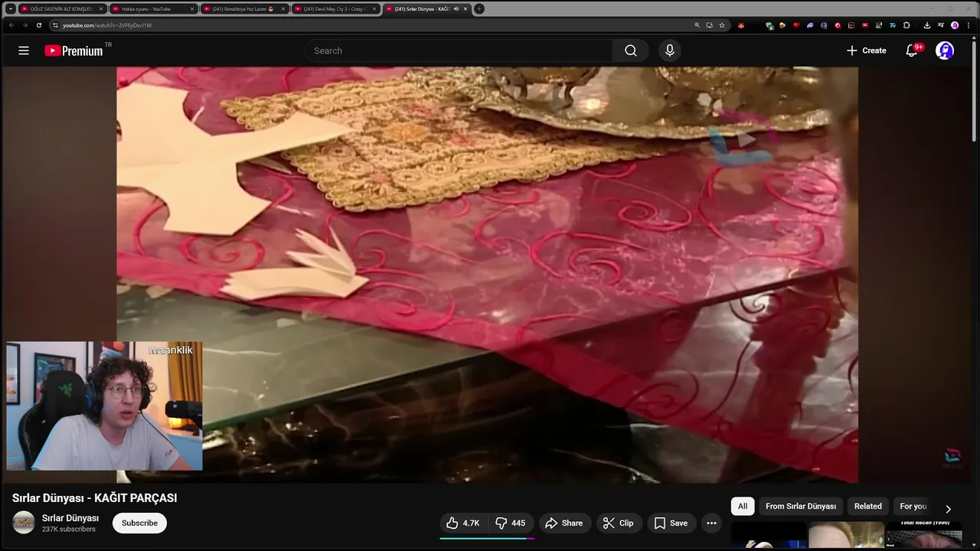Open the green badge extension icon

point(769,25)
